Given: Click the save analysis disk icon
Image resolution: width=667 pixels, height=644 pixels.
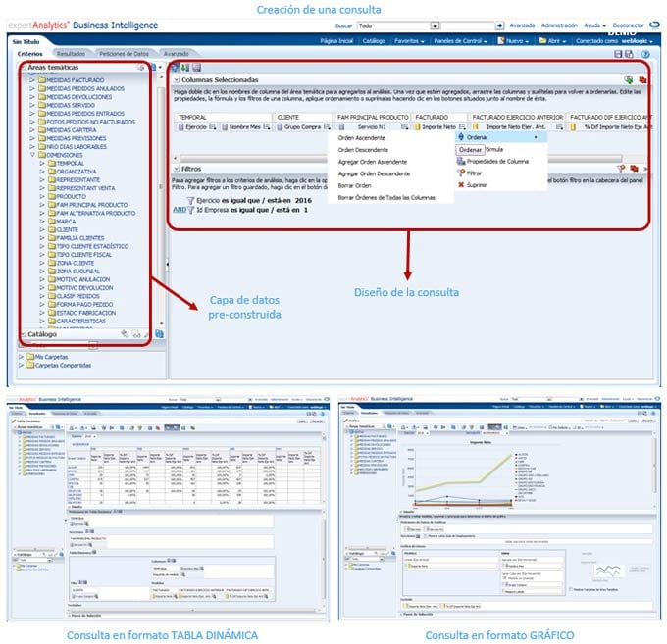Looking at the screenshot, I should tap(619, 54).
